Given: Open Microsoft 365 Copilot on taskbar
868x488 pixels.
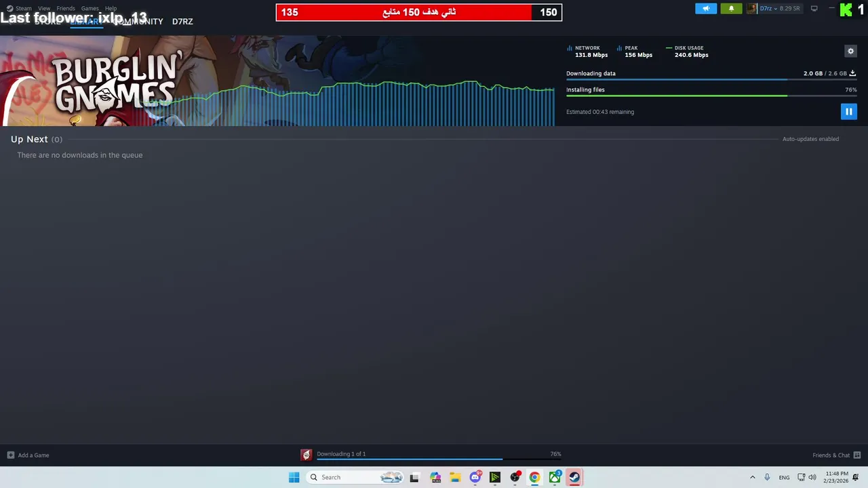Looking at the screenshot, I should [x=435, y=477].
